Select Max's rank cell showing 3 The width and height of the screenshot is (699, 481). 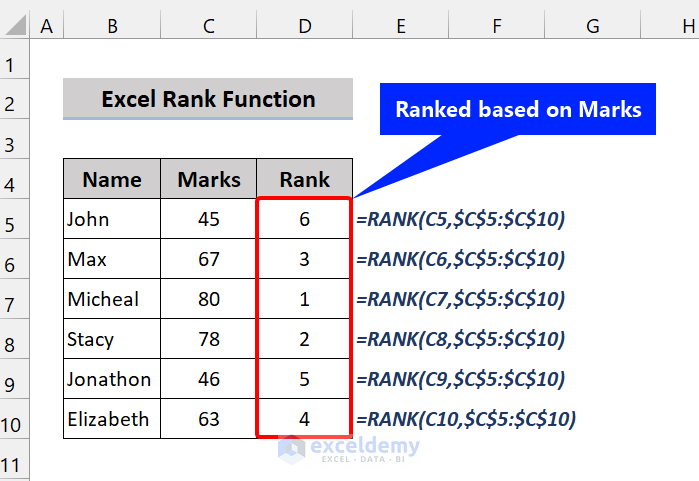tap(304, 259)
